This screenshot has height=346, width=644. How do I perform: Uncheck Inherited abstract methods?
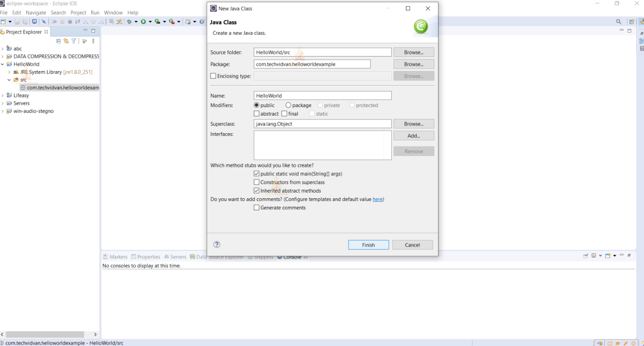[x=256, y=191]
